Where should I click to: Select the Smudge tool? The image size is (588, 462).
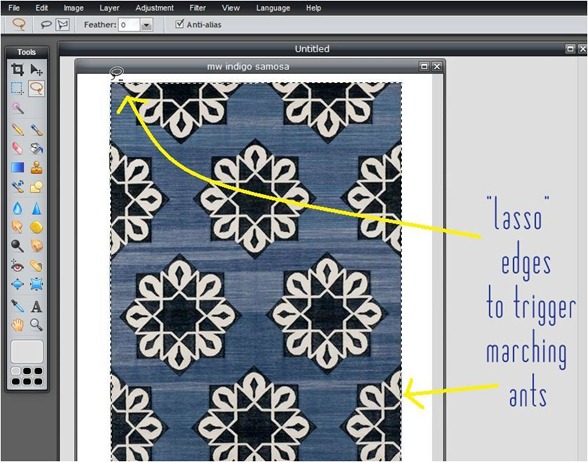(x=17, y=227)
